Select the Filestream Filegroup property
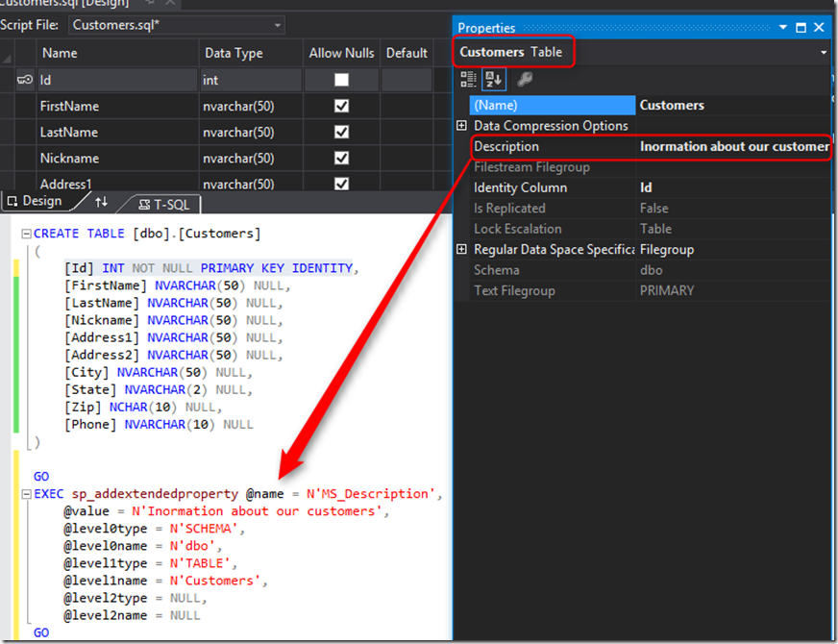The height and width of the screenshot is (644, 838). pyautogui.click(x=552, y=167)
